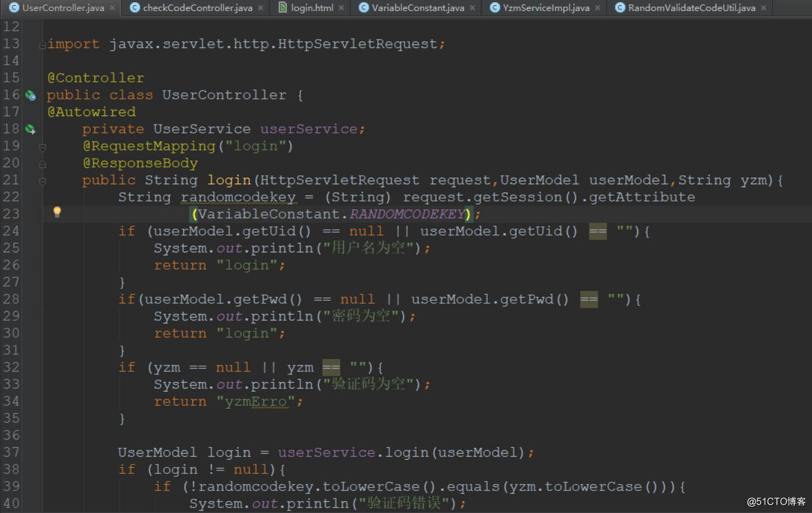The image size is (812, 513).
Task: Click the @ResponseBody annotation
Action: click(x=140, y=163)
